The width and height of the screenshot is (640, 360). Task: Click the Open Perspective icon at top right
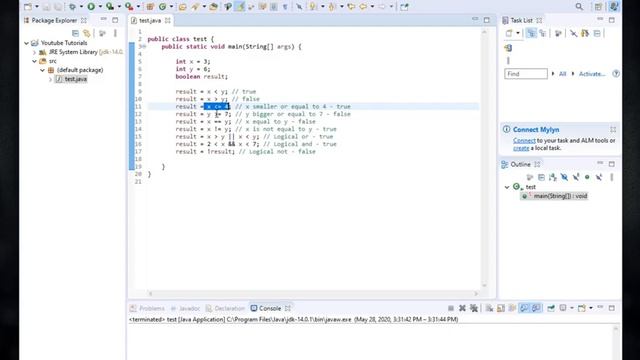(598, 7)
